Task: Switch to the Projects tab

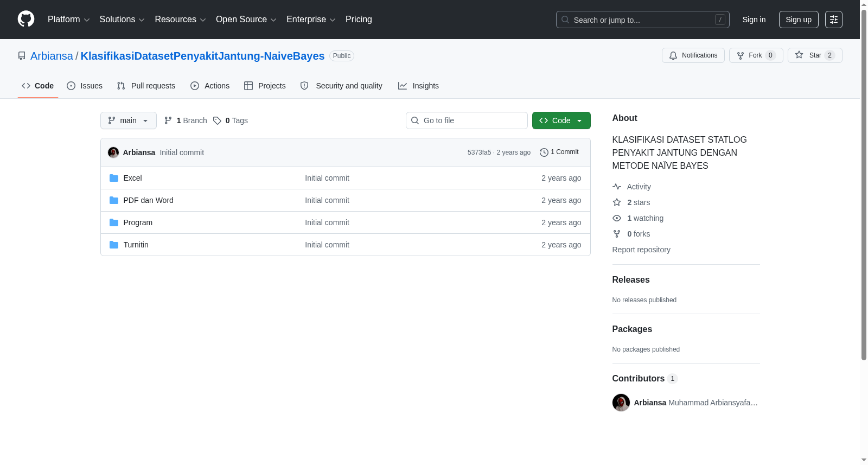Action: click(265, 86)
